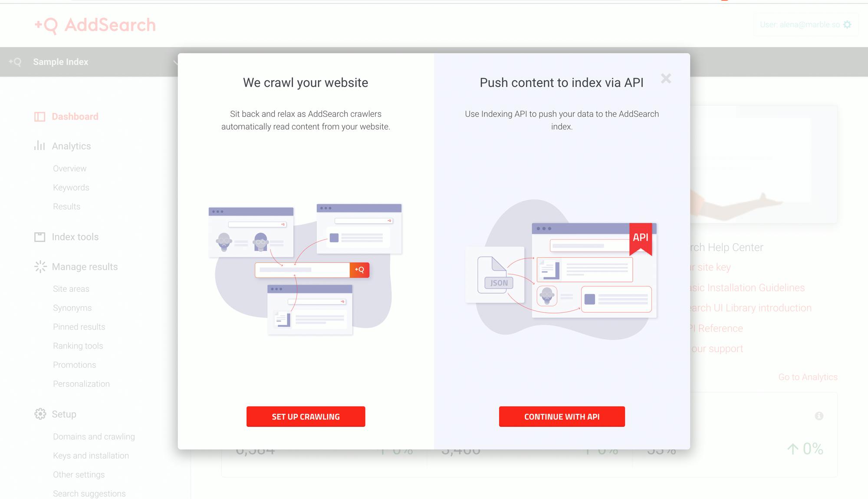Click the SET UP CRAWLING button
This screenshot has width=868, height=499.
coord(306,416)
